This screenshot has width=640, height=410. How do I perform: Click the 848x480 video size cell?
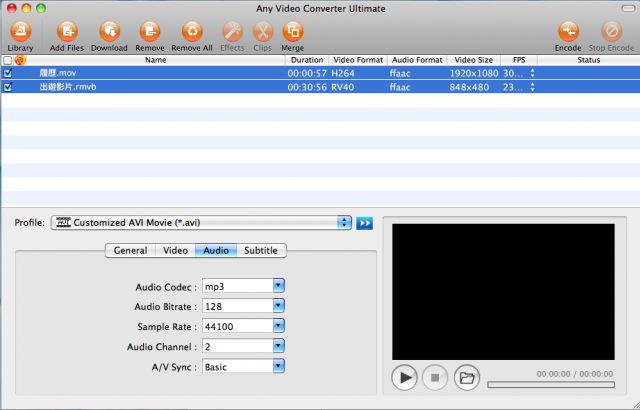(469, 87)
